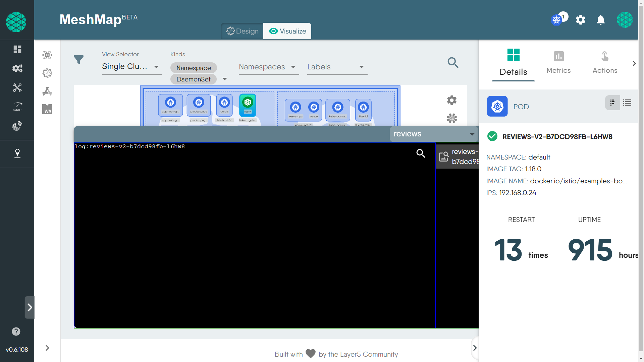
Task: Switch details to compact view
Action: [612, 103]
